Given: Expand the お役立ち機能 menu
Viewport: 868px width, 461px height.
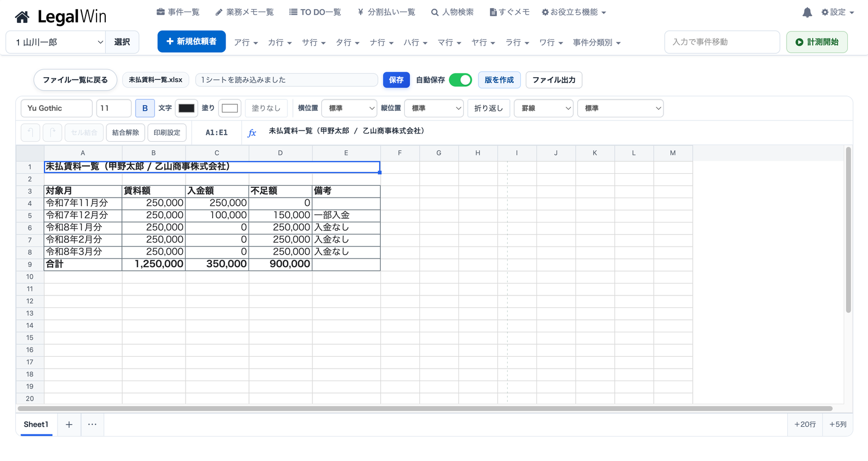Looking at the screenshot, I should [x=574, y=12].
